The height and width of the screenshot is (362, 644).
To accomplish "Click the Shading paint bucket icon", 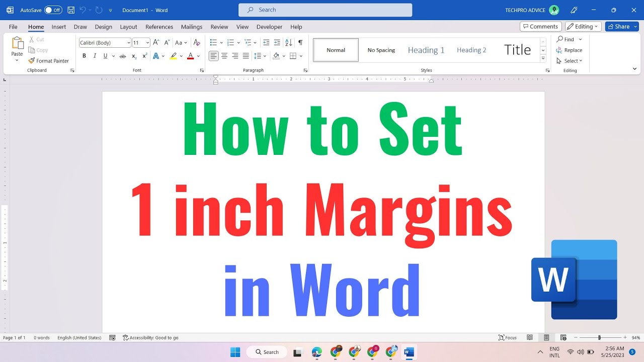I will click(x=276, y=56).
